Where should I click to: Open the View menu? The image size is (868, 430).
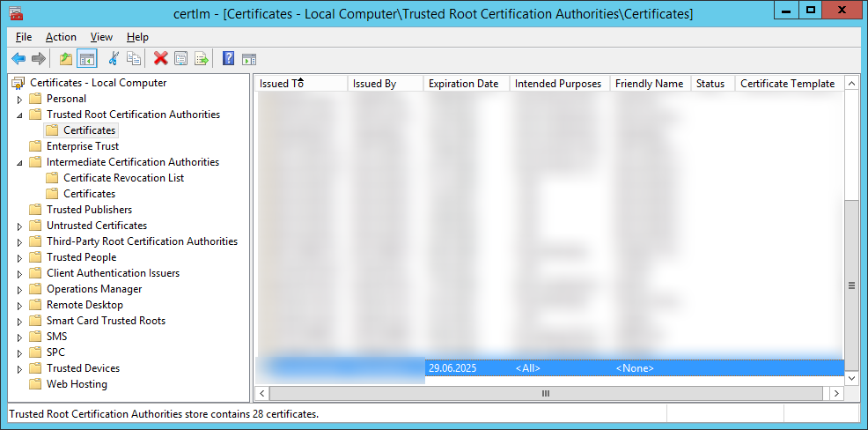(101, 37)
